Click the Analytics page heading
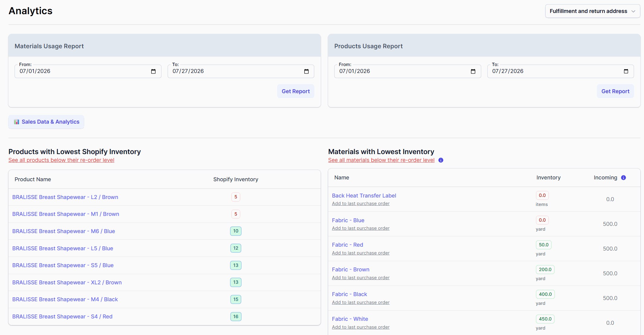This screenshot has width=644, height=335. pyautogui.click(x=30, y=11)
